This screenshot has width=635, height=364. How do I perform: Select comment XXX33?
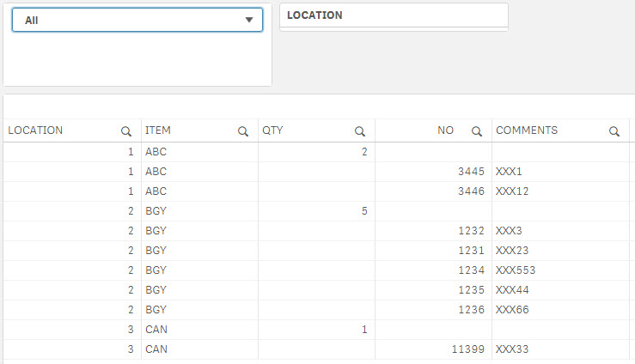point(512,349)
